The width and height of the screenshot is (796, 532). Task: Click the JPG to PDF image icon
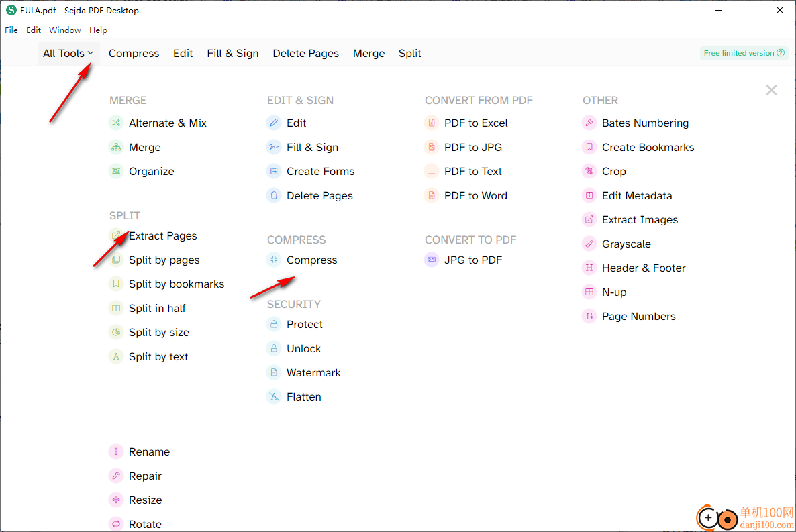tap(432, 260)
